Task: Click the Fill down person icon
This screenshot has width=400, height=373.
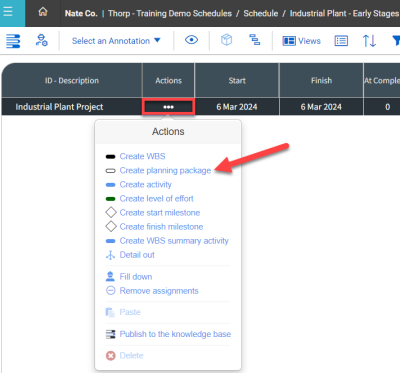Action: coord(110,276)
